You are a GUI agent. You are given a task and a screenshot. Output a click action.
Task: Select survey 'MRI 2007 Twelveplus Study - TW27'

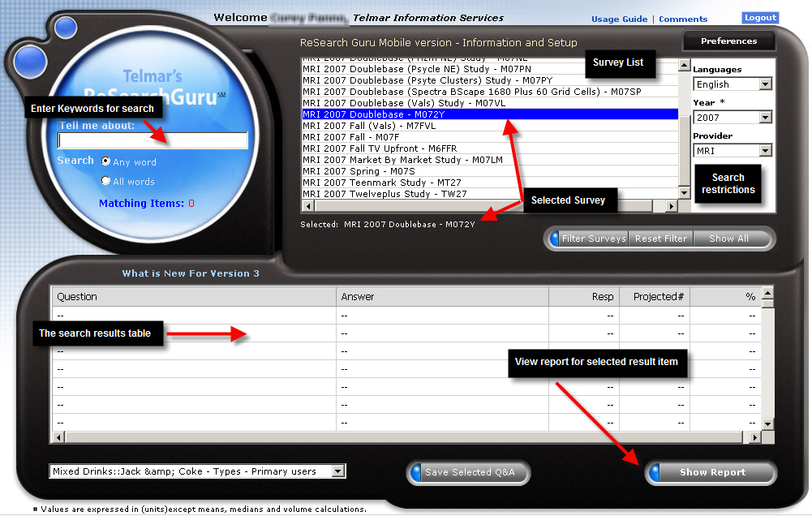coord(490,194)
